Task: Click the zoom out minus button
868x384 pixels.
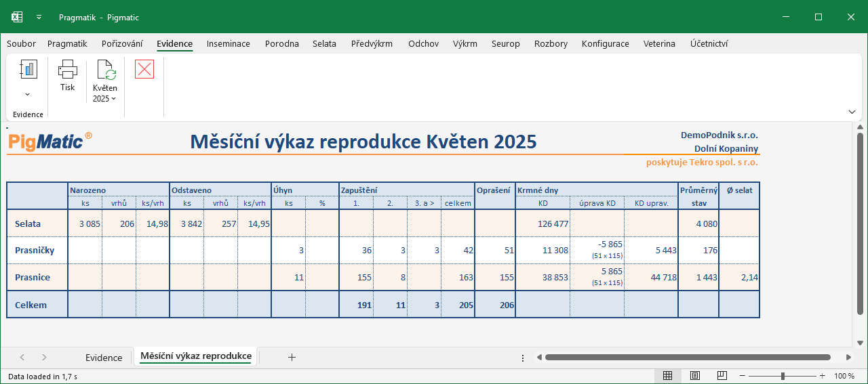Action: coord(743,376)
